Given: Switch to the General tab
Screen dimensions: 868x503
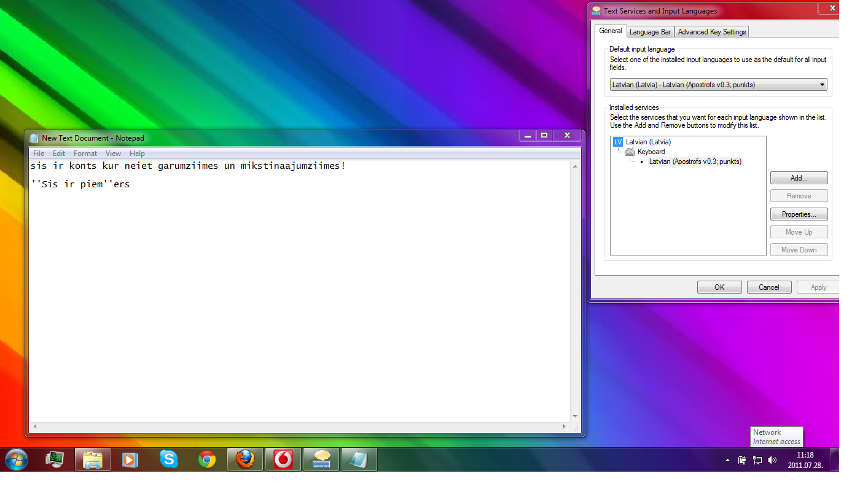Looking at the screenshot, I should point(611,31).
